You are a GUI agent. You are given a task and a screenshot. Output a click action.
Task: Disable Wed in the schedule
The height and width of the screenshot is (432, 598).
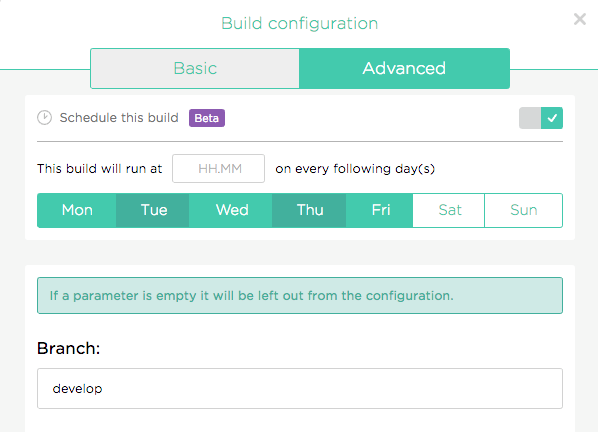pyautogui.click(x=230, y=210)
